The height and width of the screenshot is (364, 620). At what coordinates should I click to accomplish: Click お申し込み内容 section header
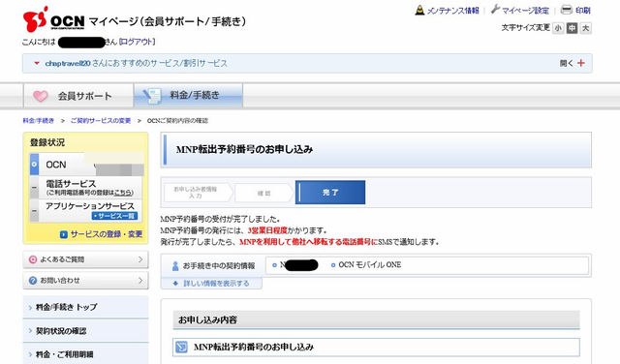pyautogui.click(x=376, y=319)
